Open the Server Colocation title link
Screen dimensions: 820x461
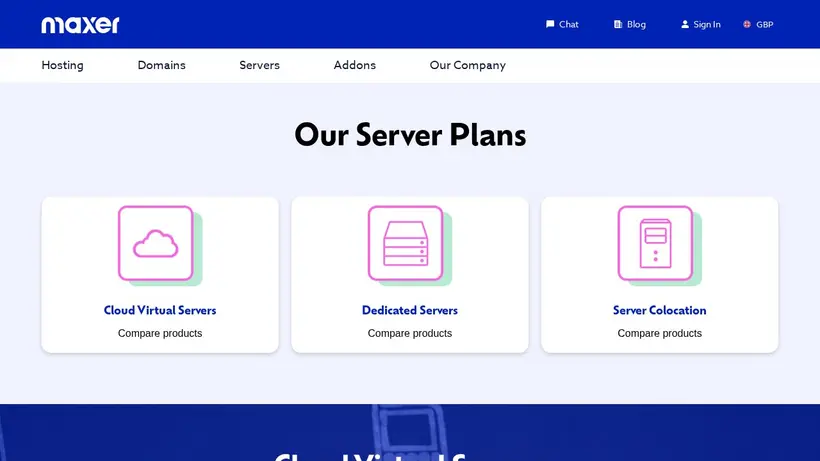pos(659,310)
